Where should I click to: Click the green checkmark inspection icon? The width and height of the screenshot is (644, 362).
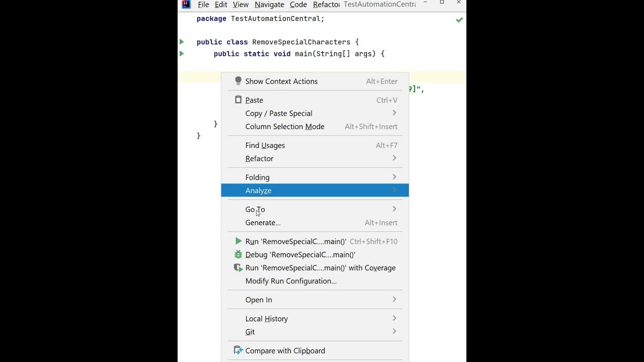[459, 20]
